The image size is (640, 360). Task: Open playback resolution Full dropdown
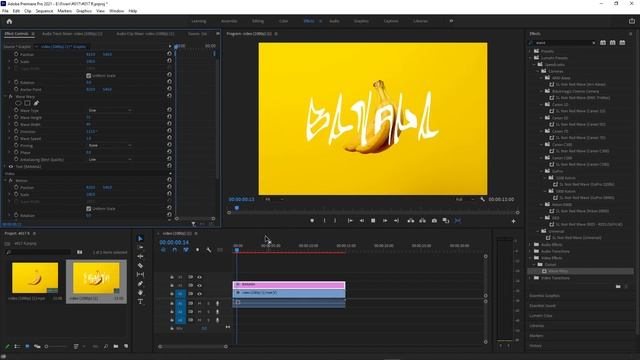(x=464, y=199)
